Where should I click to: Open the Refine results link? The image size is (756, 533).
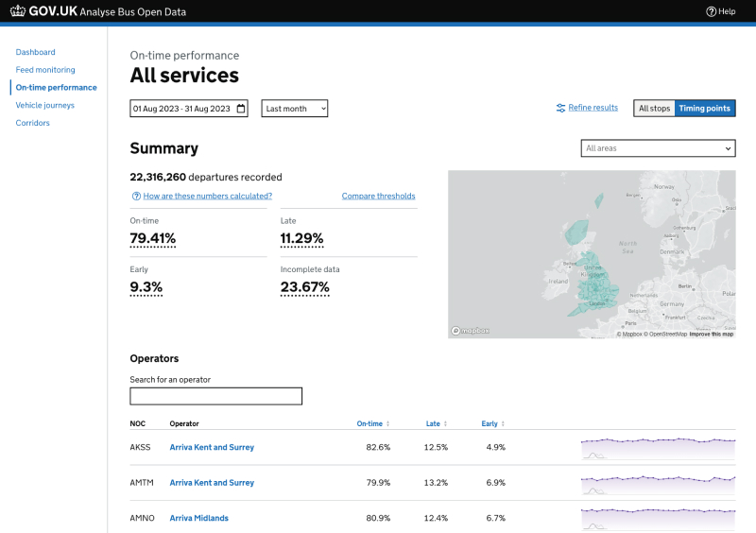593,108
